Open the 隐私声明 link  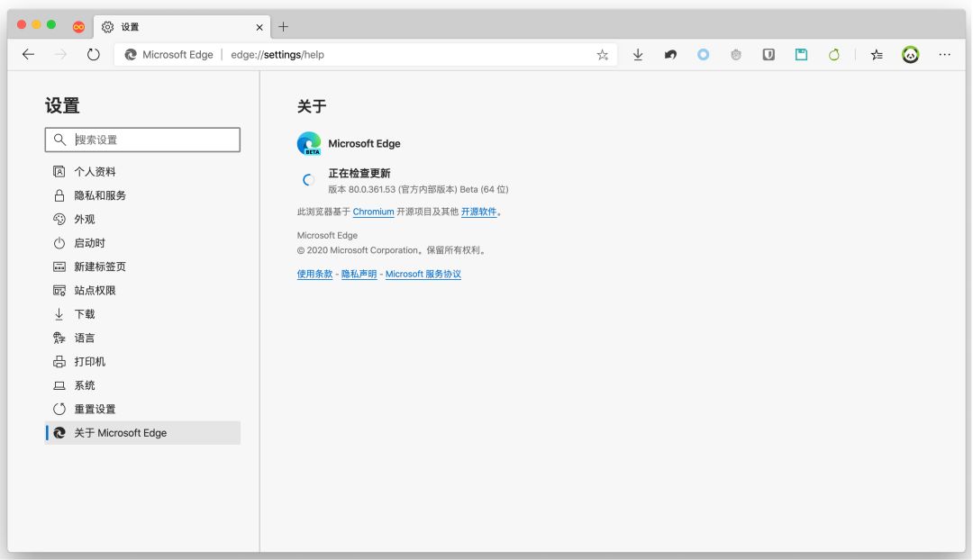click(359, 274)
